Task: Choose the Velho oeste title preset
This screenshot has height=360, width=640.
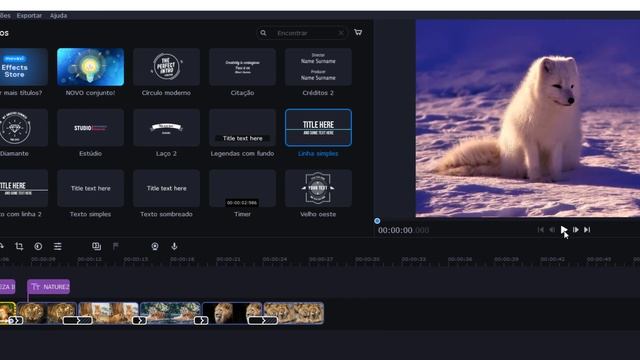Action: point(318,188)
